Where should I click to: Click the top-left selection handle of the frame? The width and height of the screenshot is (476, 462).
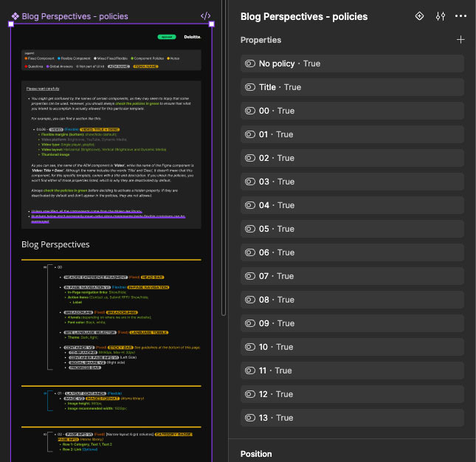tap(11, 24)
